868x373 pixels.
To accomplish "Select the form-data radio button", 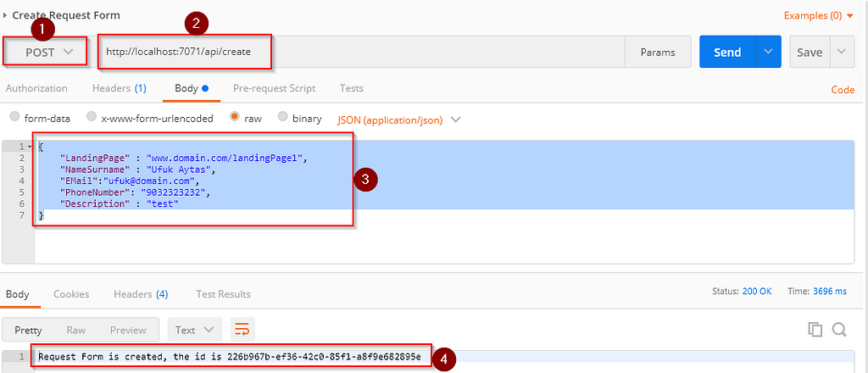I will pos(15,117).
